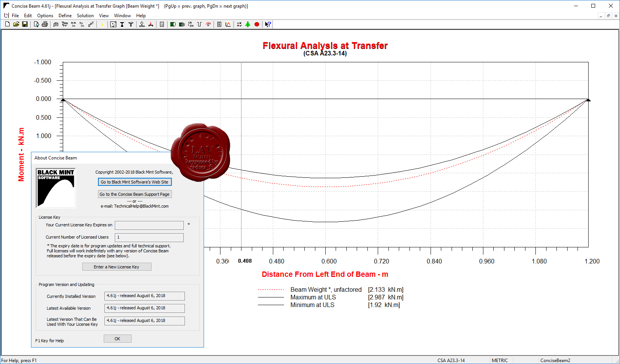This screenshot has height=364, width=620.
Task: Click the 'Maximum at ULS' legend entry
Action: (313, 297)
